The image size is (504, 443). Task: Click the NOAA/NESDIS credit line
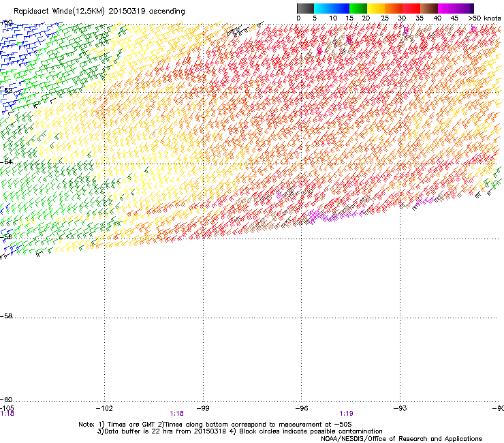click(401, 439)
